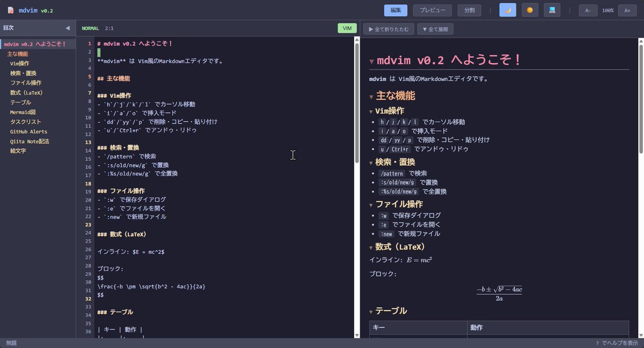Collapse the ファイル操作 preview section
The width and height of the screenshot is (644, 348).
[372, 205]
